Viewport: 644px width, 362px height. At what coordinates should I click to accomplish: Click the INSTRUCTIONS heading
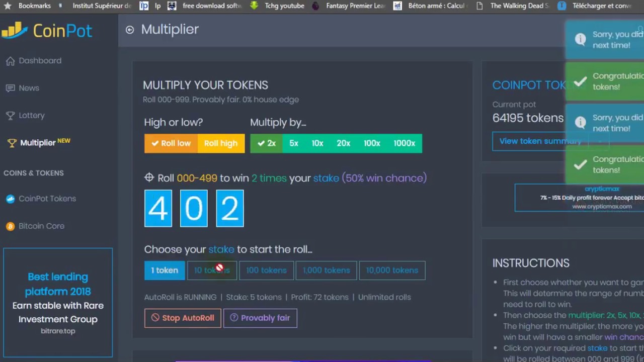click(531, 263)
